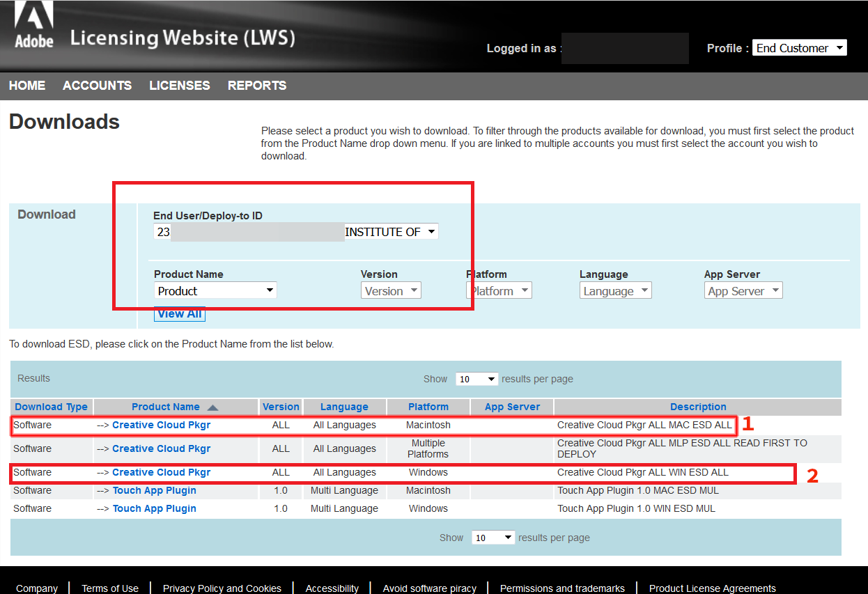Screen dimensions: 868x594
Task: Click 'Macintosh' platform in Touch App Plugin row
Action: click(428, 490)
